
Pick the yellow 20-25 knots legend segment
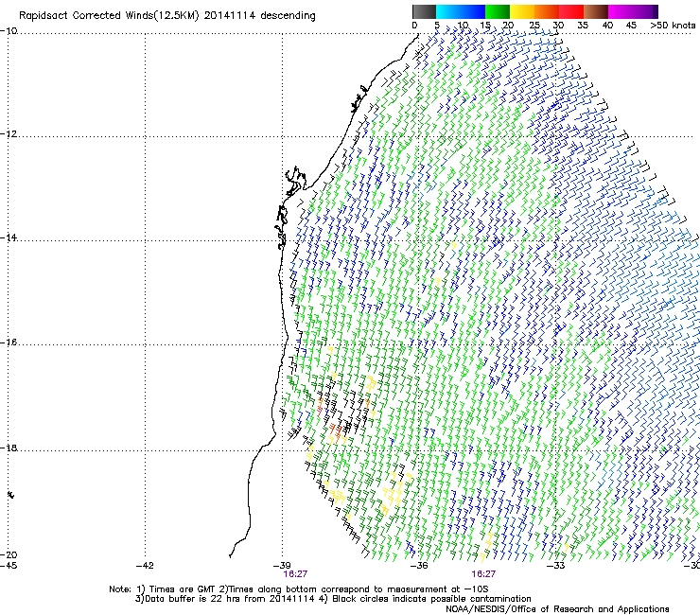[522, 11]
